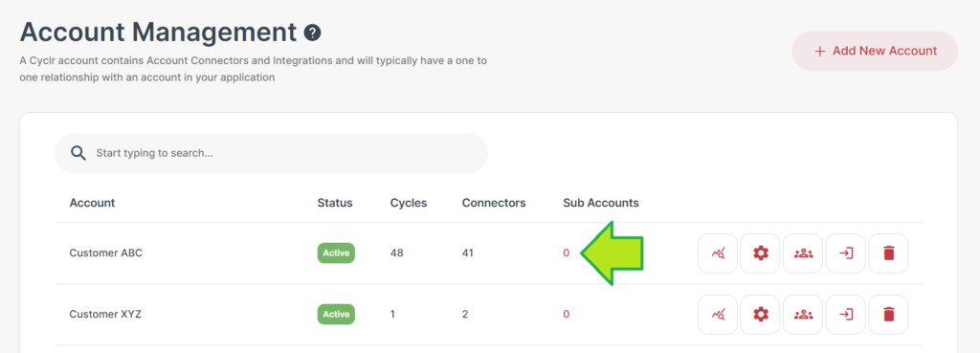Click the Sub Accounts column header
Image resolution: width=980 pixels, height=353 pixels.
pyautogui.click(x=601, y=203)
